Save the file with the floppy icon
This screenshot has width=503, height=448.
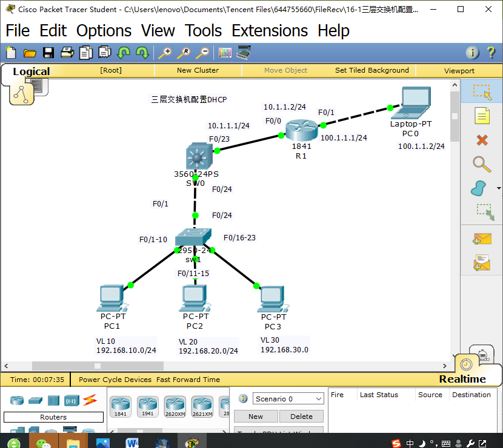pyautogui.click(x=48, y=53)
